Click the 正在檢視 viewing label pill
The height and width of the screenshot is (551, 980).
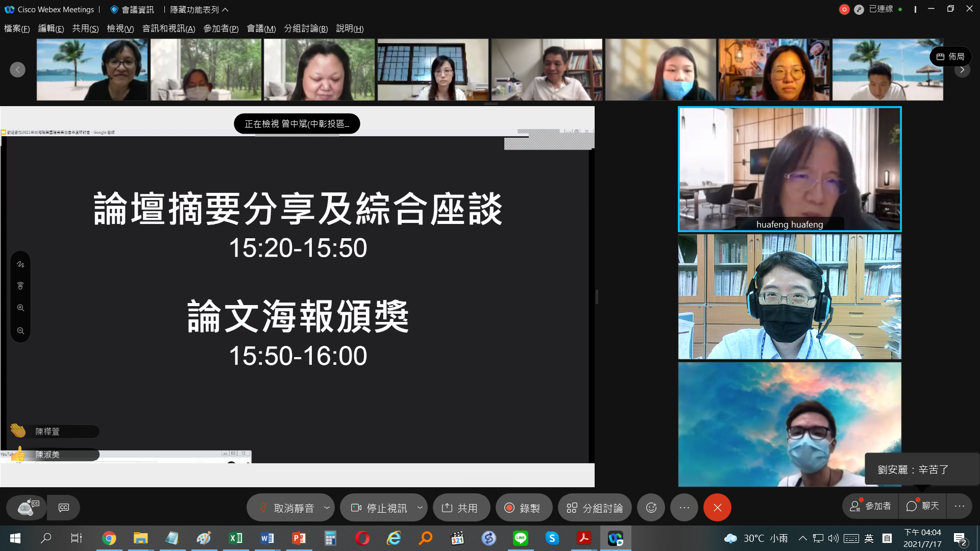click(x=297, y=123)
